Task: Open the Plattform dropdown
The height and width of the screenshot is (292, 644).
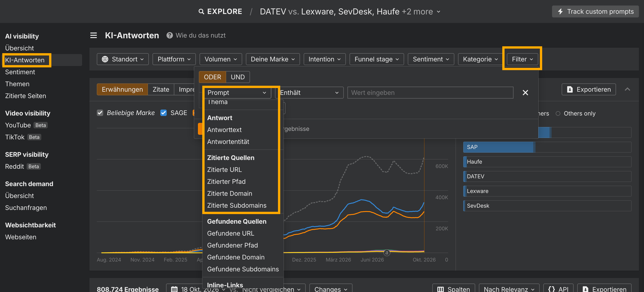Action: click(x=174, y=59)
